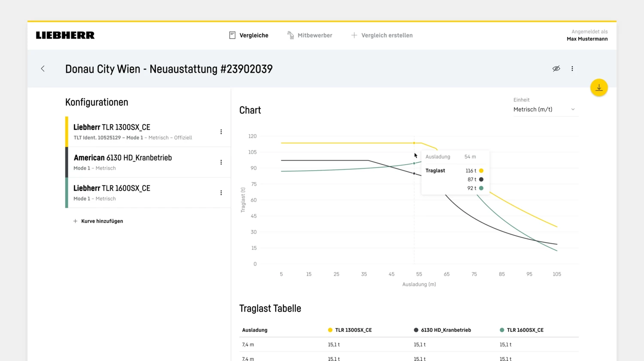
Task: Click the Vergleiche document icon
Action: [x=232, y=35]
